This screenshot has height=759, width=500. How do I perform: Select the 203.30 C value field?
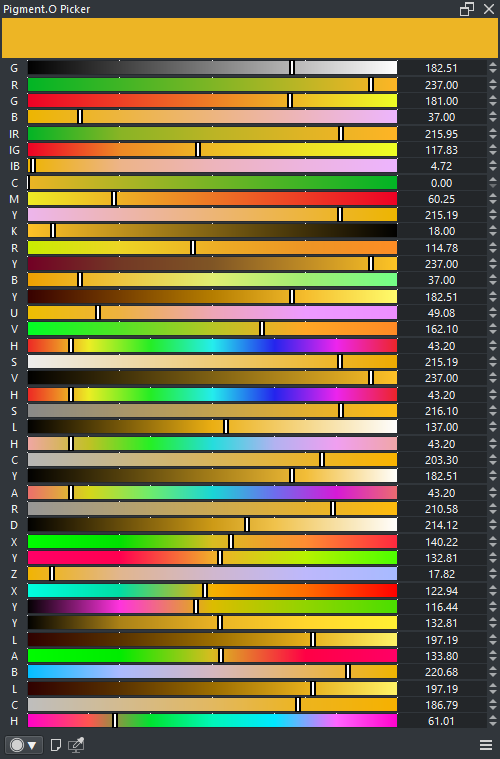(x=441, y=459)
